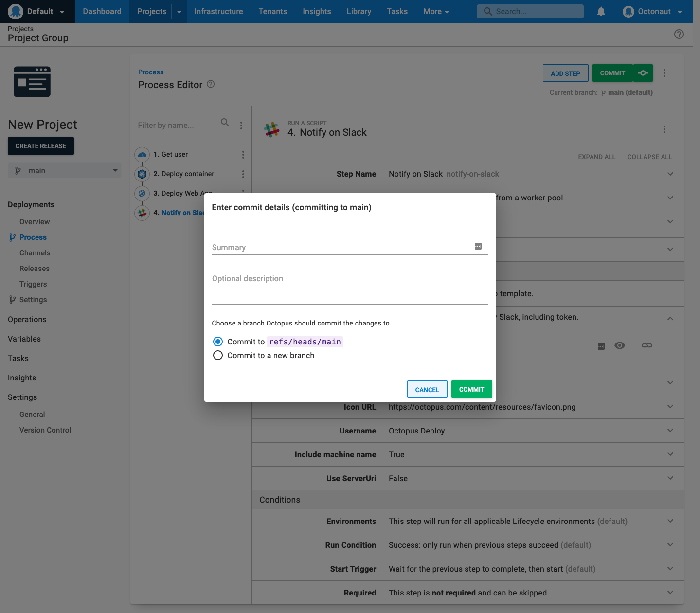Open the ellipsis menu for the Deploy container step
The height and width of the screenshot is (613, 700).
pyautogui.click(x=243, y=174)
